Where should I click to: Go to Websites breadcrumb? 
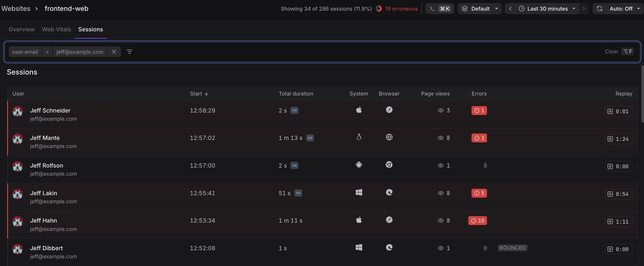coord(16,9)
